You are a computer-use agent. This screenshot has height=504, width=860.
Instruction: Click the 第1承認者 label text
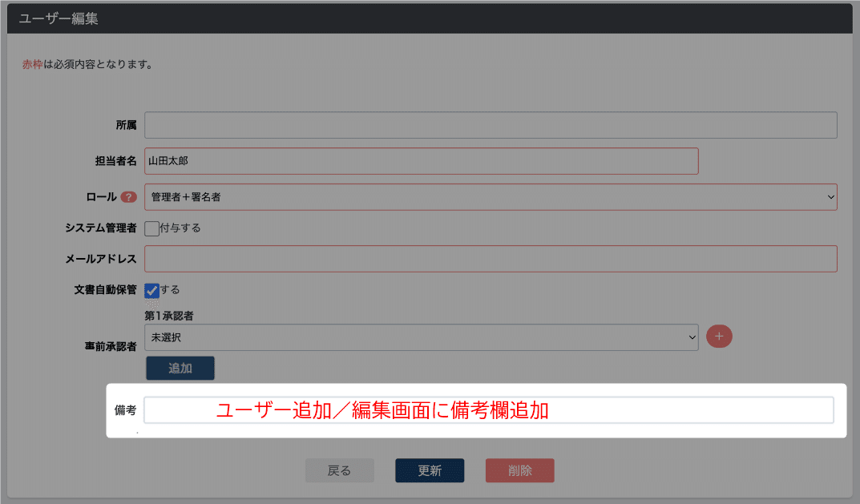pyautogui.click(x=169, y=316)
